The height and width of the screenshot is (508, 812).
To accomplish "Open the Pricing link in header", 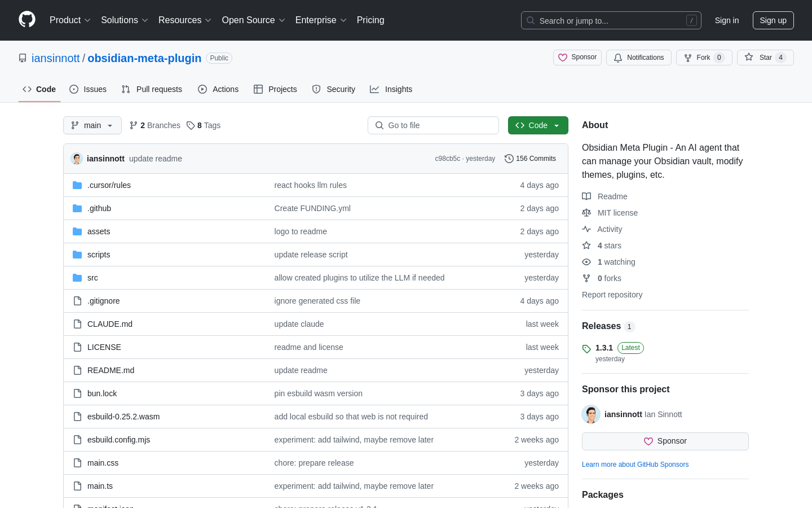I will pyautogui.click(x=370, y=20).
